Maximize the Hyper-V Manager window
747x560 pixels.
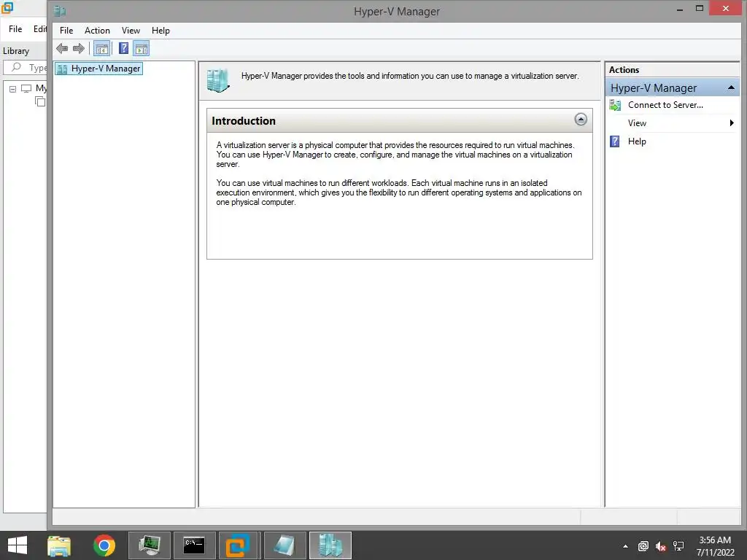700,8
